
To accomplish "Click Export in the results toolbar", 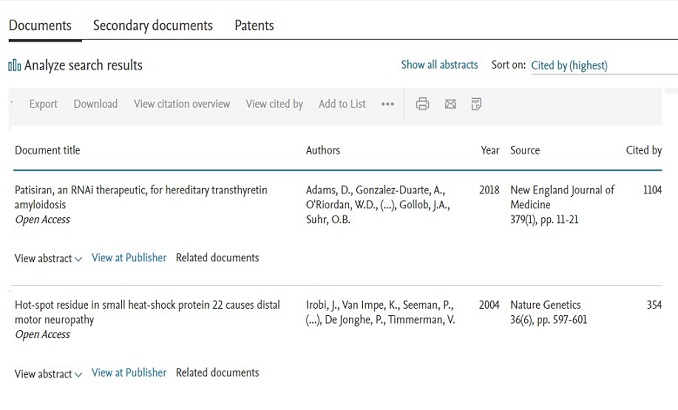I will click(43, 104).
